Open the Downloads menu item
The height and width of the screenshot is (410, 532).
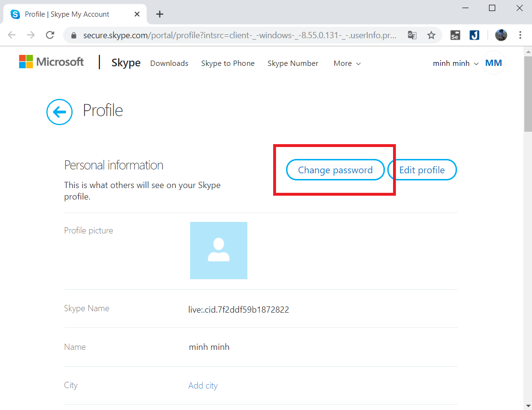(170, 63)
